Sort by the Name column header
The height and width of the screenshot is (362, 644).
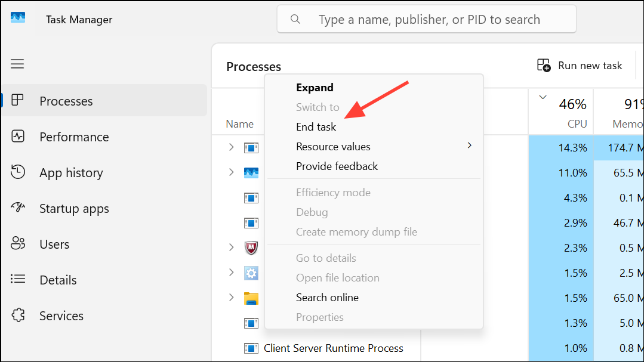[x=239, y=124]
